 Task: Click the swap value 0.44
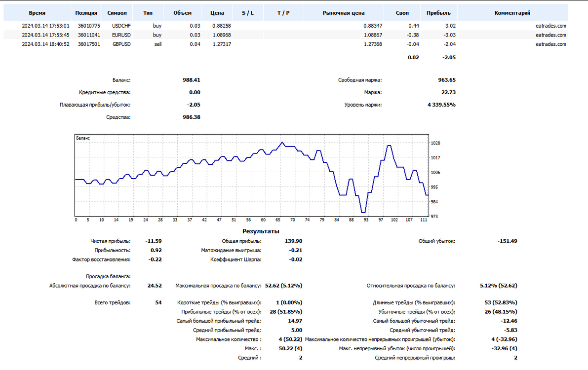point(414,26)
